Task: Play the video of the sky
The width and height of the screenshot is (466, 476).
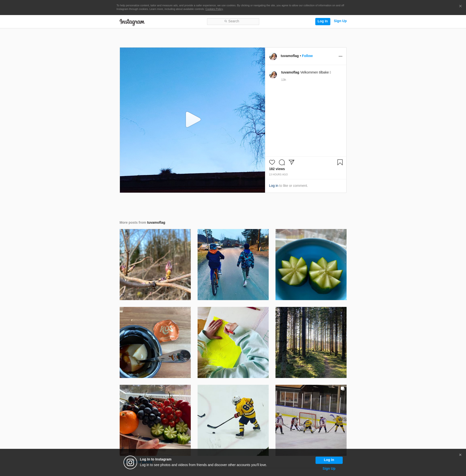Action: (193, 120)
